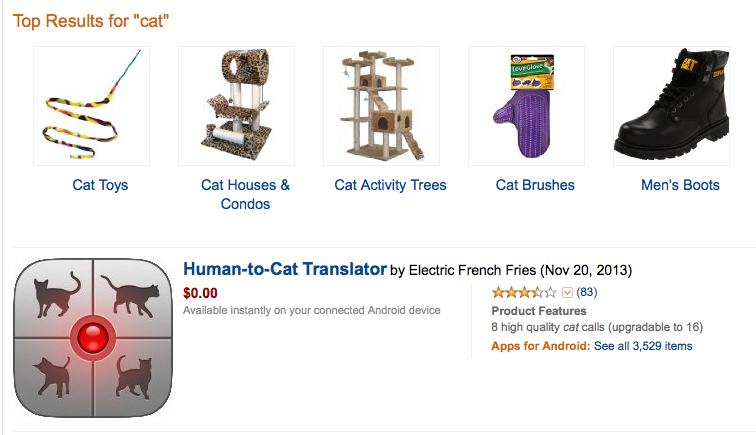Browse the Cat Activity Trees link
The height and width of the screenshot is (435, 756).
pyautogui.click(x=390, y=185)
